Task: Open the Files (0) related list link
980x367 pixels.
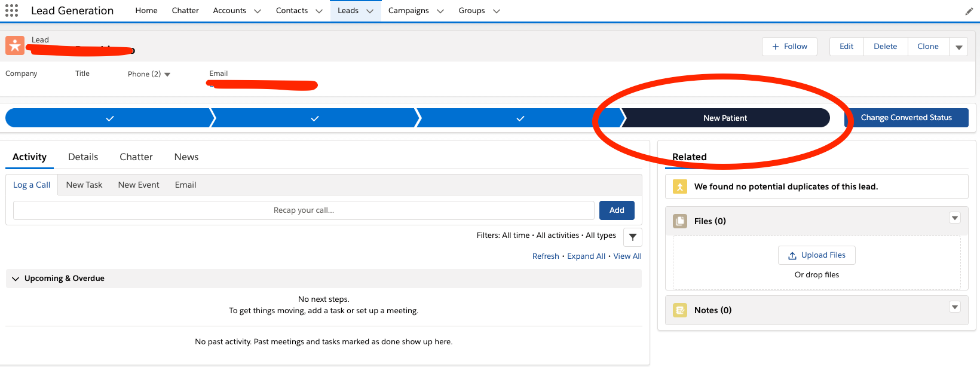Action: point(710,221)
